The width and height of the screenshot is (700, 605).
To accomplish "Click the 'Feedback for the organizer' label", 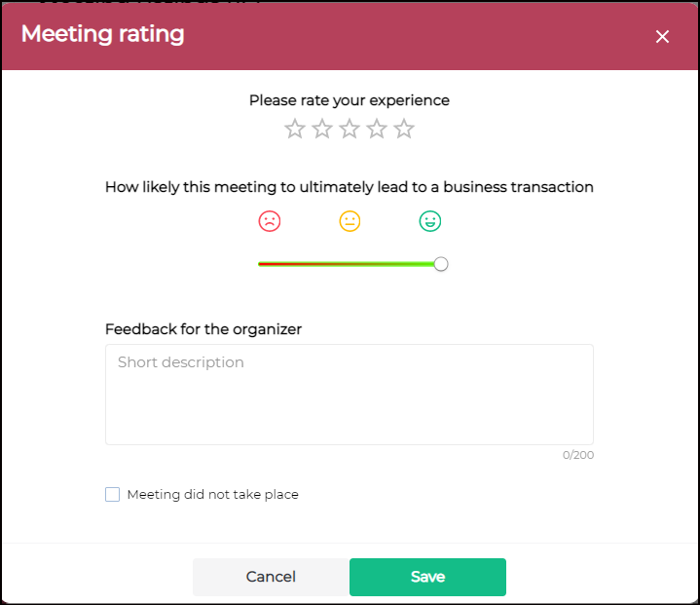I will 203,329.
